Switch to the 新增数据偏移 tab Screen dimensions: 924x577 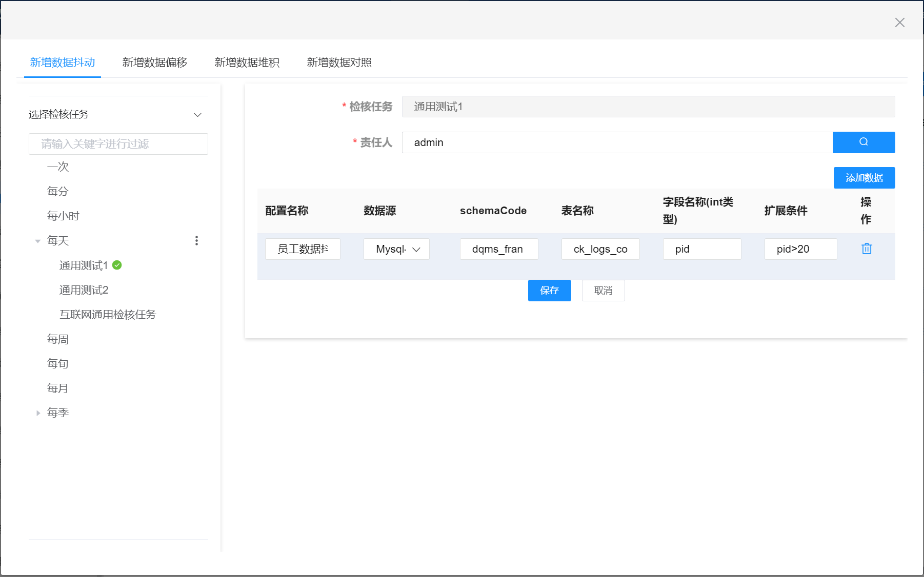click(x=154, y=63)
